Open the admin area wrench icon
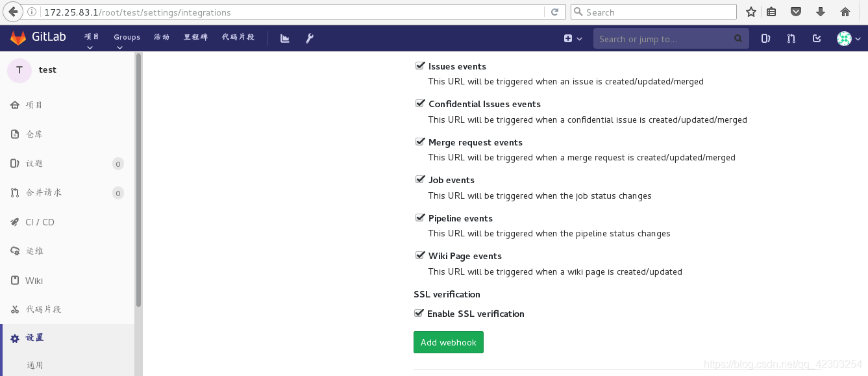Image resolution: width=868 pixels, height=376 pixels. pyautogui.click(x=310, y=38)
